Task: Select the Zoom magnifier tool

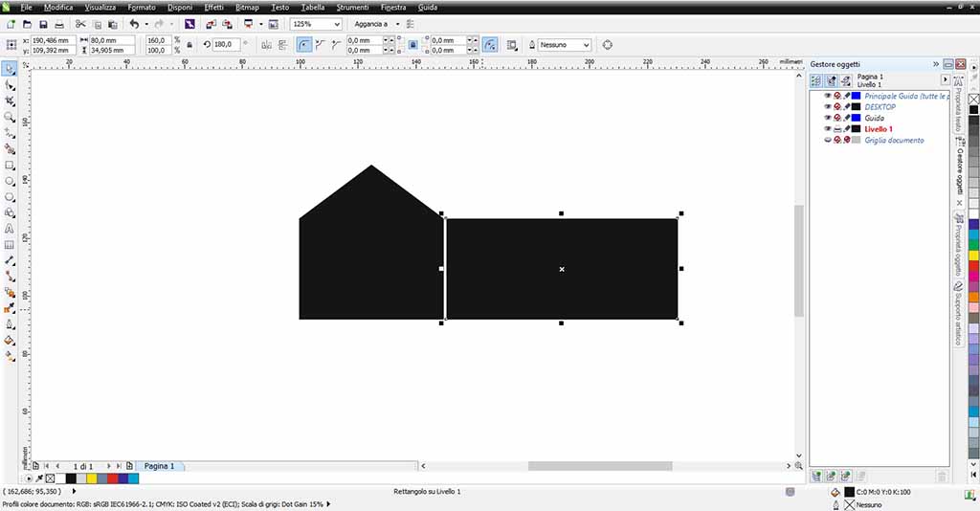Action: click(x=10, y=117)
